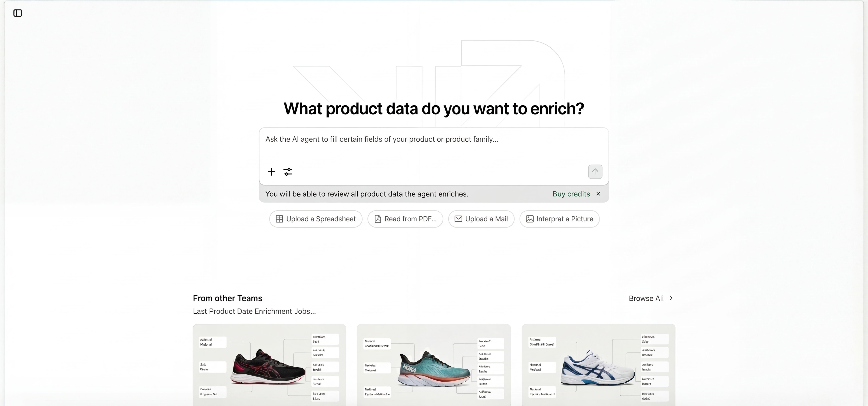Open the filter settings sliders icon
The image size is (868, 406).
tap(287, 172)
